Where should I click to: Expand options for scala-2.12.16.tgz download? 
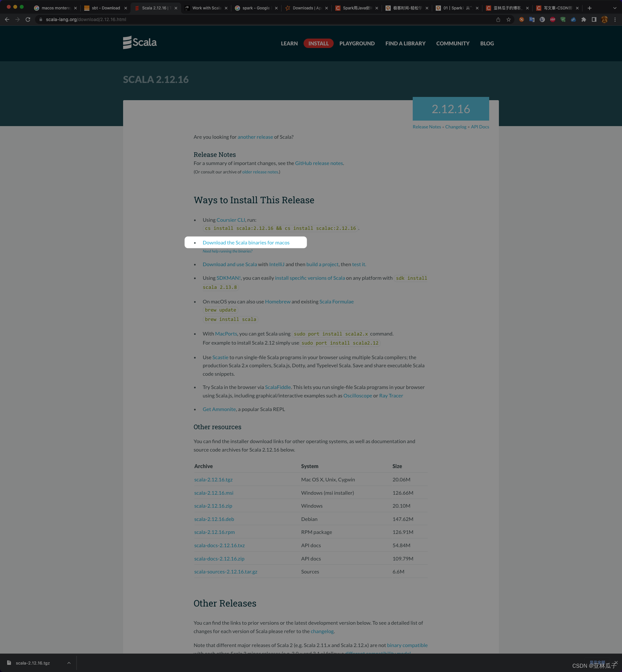(69, 663)
